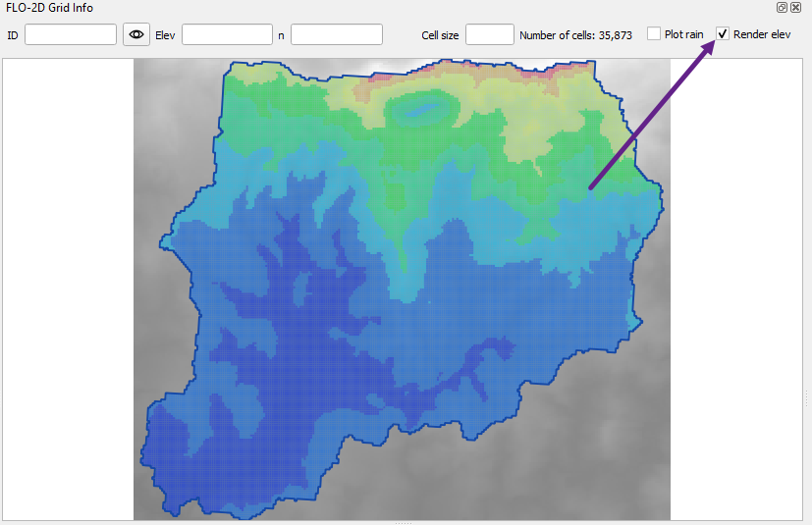Close the FLO-2D Grid Info panel
This screenshot has width=812, height=525.
[795, 7]
